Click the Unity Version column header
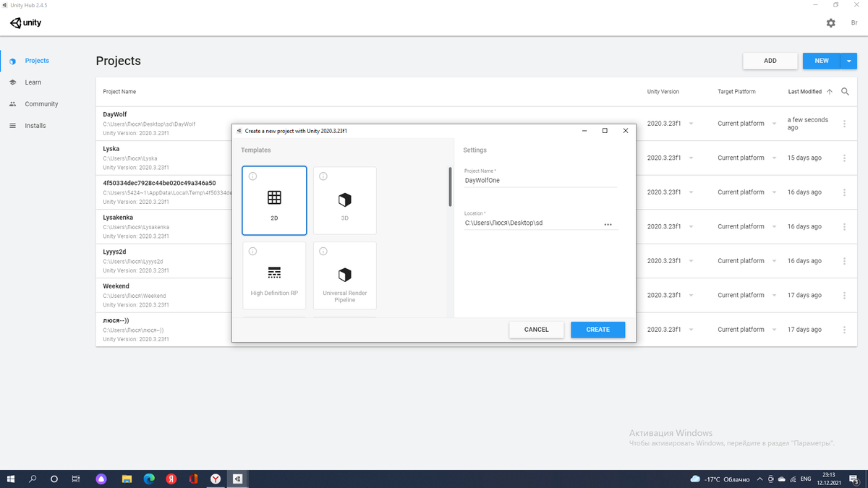Viewport: 868px width, 488px height. point(663,92)
